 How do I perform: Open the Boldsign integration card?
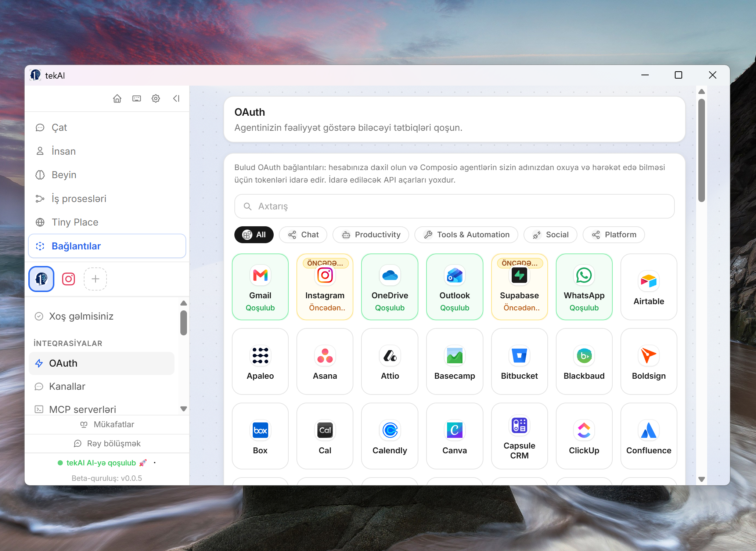649,361
